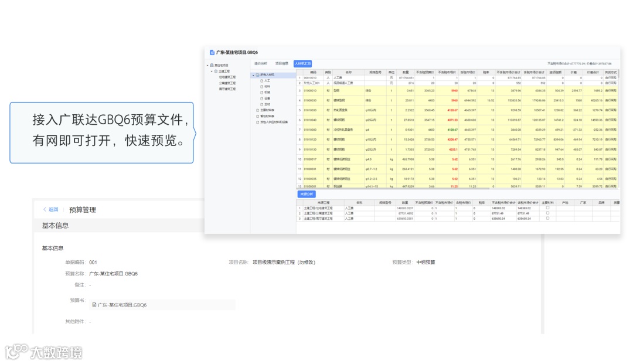Click the file icon beside 主材
This screenshot has width=633, height=364.
pyautogui.click(x=261, y=104)
